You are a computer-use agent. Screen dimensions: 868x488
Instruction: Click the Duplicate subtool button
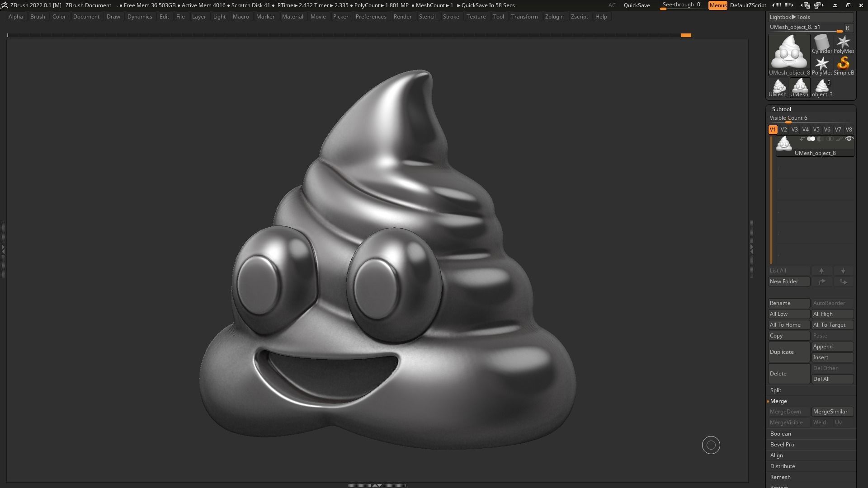pyautogui.click(x=789, y=352)
